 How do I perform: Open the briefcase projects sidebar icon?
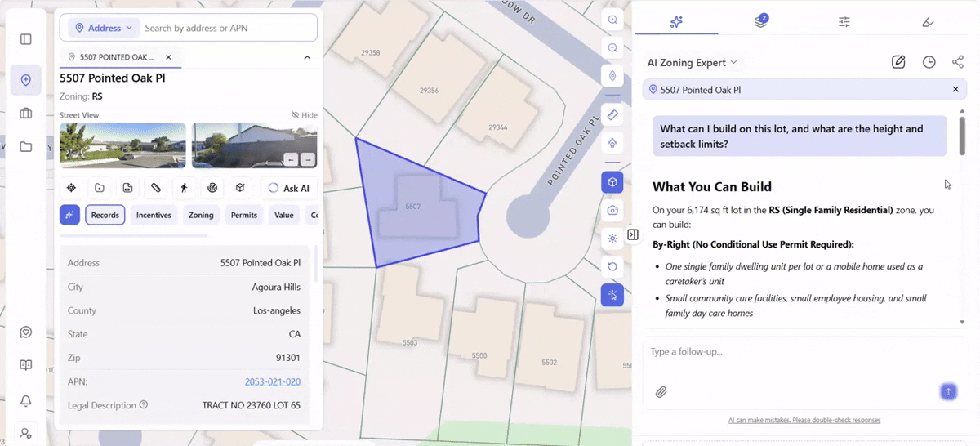(26, 114)
